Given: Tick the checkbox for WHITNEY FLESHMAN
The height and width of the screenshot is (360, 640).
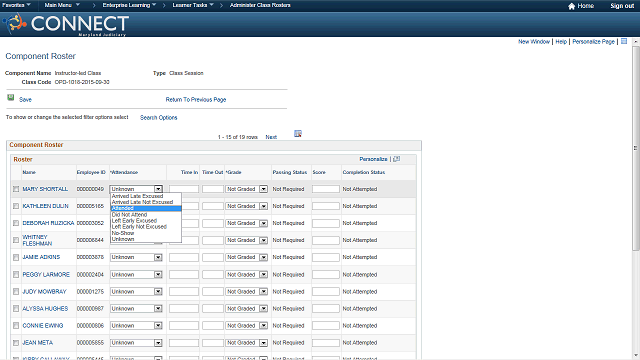Looking at the screenshot, I should tap(16, 240).
